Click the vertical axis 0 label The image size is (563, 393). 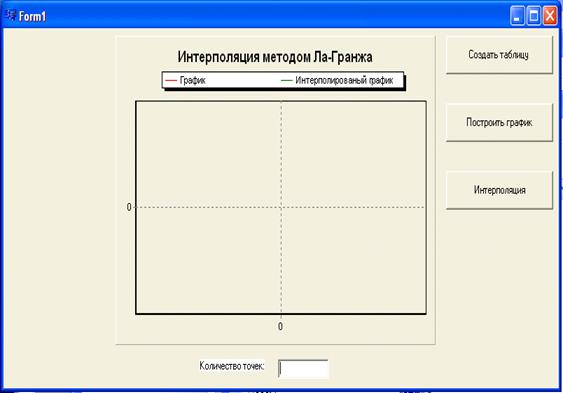pos(129,207)
